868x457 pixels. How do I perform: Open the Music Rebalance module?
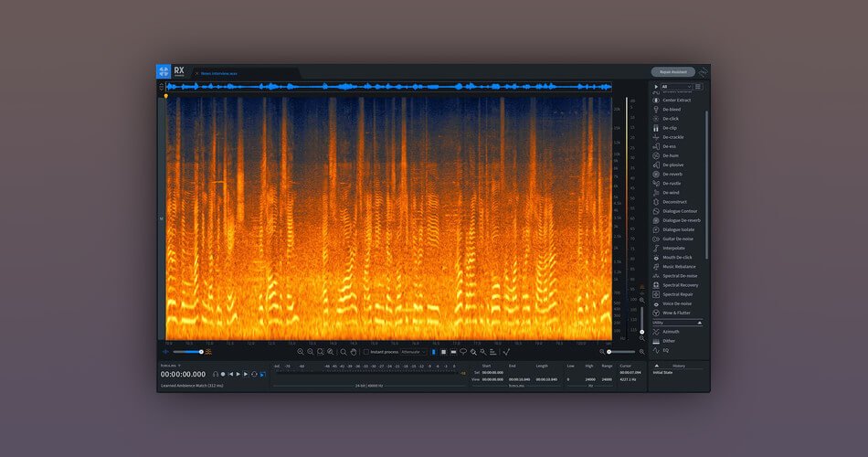tap(679, 267)
